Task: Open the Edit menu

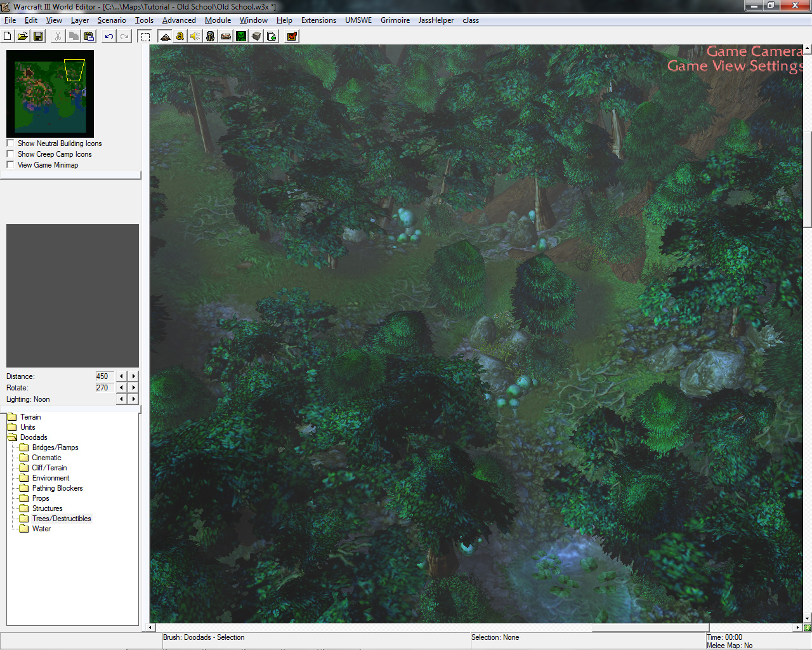Action: [x=31, y=20]
